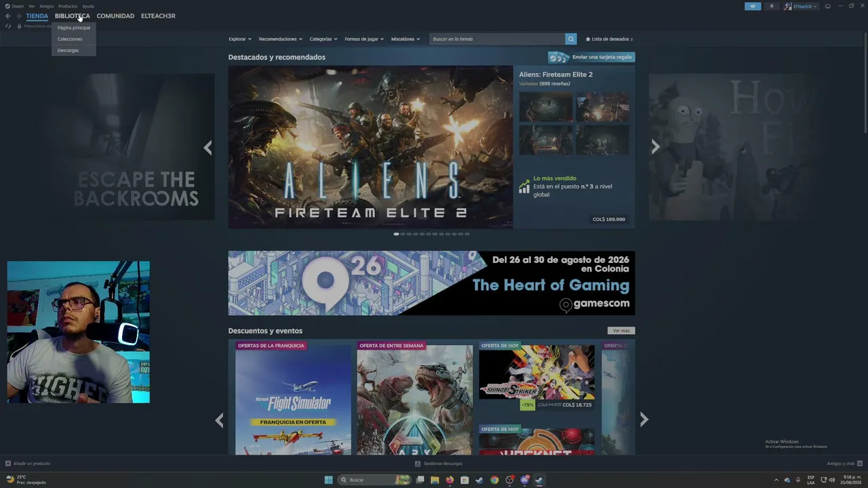Click Enviar una tarjeta regalo button

(x=591, y=57)
